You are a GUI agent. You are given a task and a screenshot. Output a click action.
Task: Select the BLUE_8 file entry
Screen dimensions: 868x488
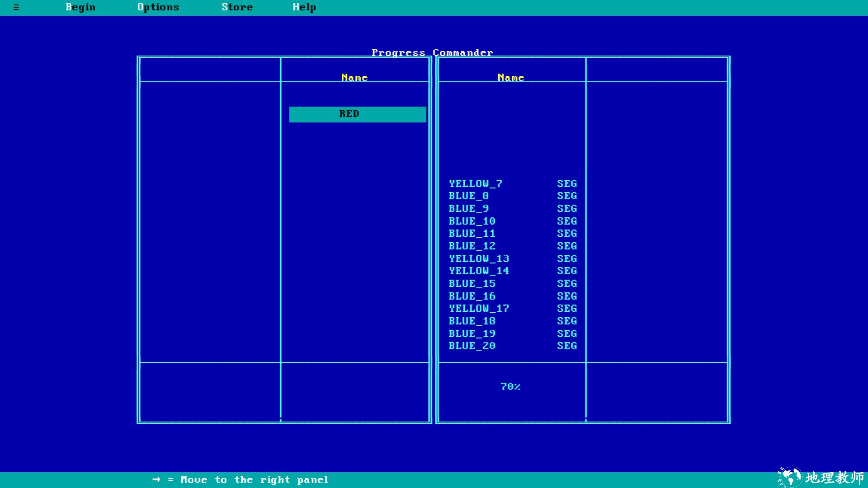pos(468,196)
